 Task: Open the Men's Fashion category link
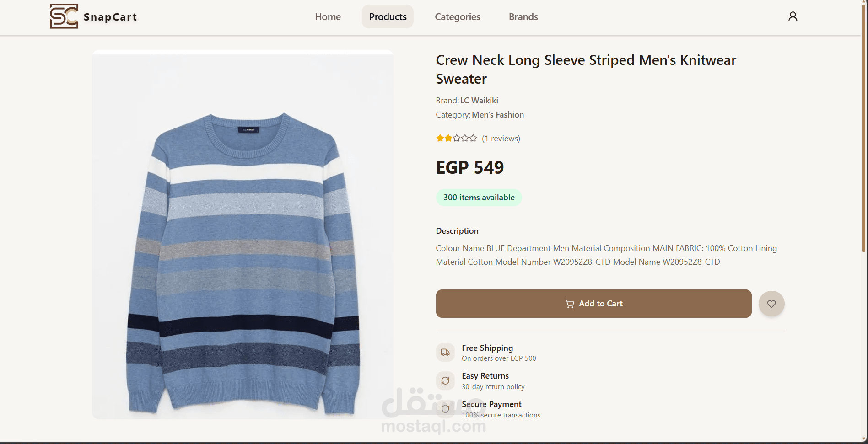tap(498, 115)
